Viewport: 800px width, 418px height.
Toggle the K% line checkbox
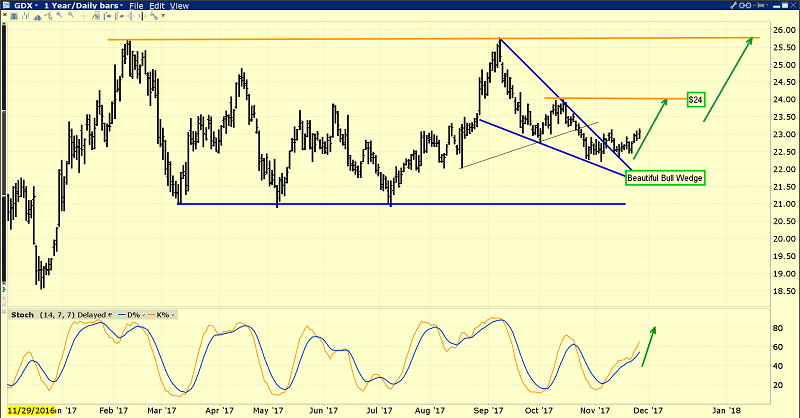point(173,315)
